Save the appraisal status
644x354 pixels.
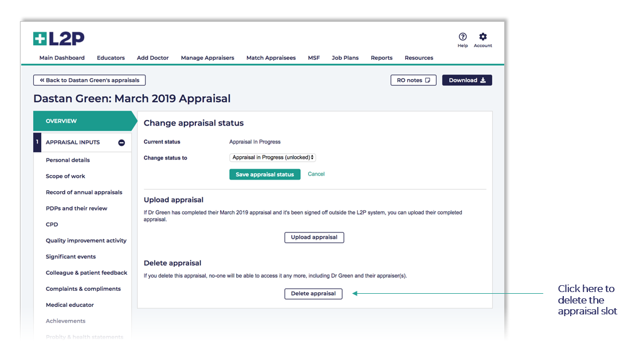(x=265, y=174)
